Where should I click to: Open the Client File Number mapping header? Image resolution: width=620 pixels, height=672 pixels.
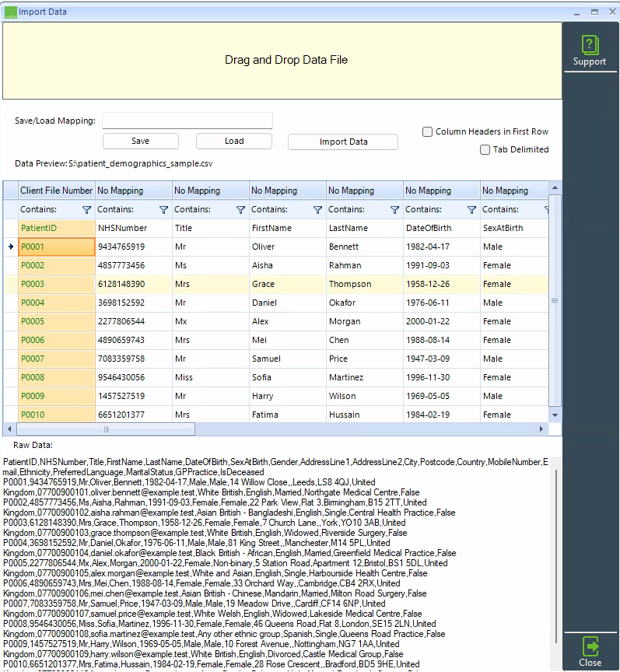coord(56,191)
